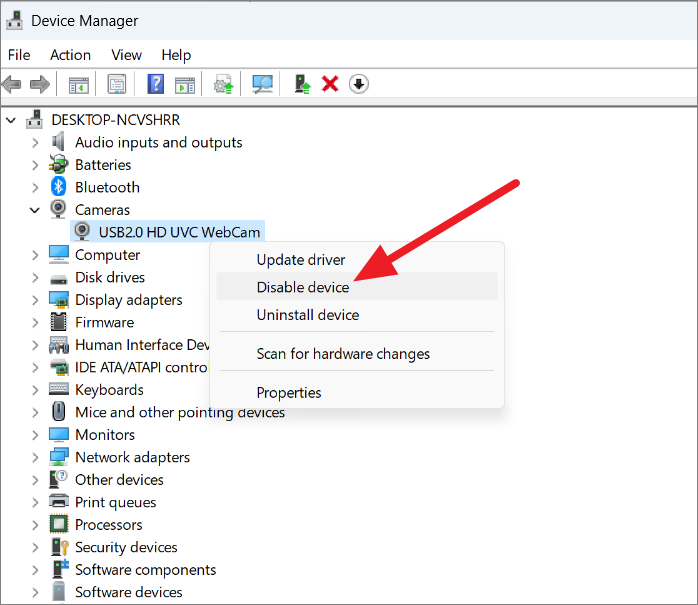Click the Batteries category icon
This screenshot has height=605, width=698.
(x=58, y=164)
